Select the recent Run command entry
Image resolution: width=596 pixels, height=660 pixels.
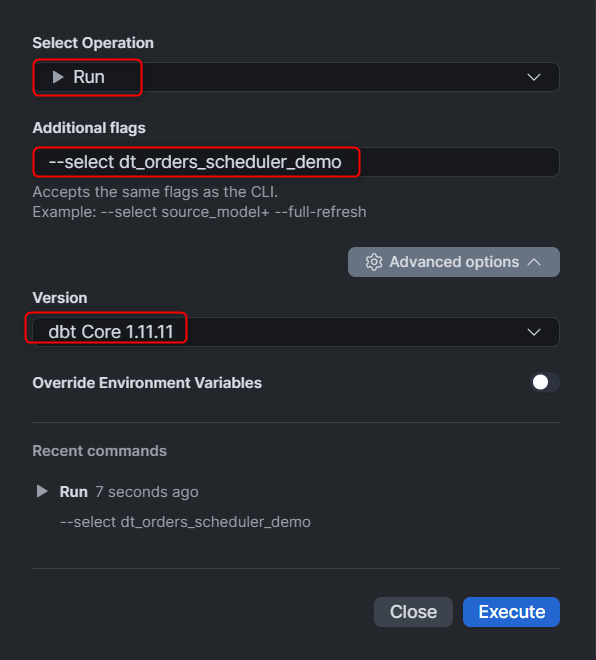pyautogui.click(x=172, y=506)
